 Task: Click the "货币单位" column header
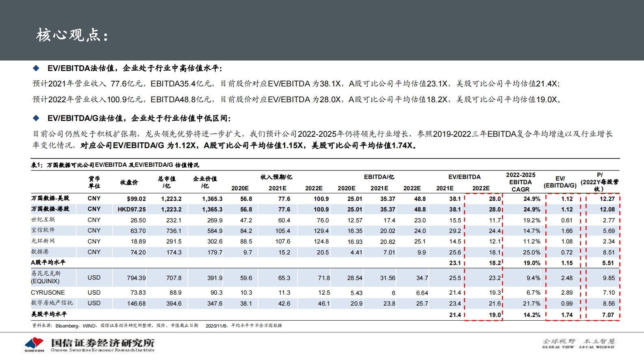(94, 182)
